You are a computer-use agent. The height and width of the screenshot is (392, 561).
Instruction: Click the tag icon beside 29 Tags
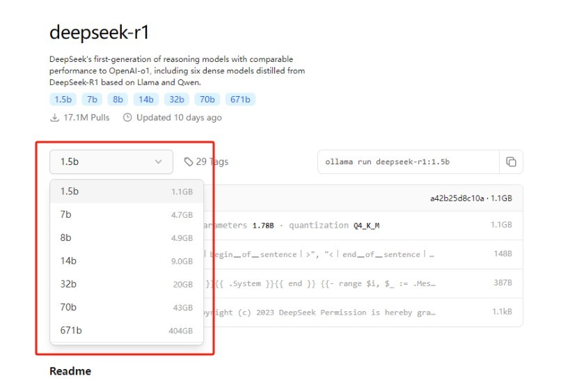(189, 162)
